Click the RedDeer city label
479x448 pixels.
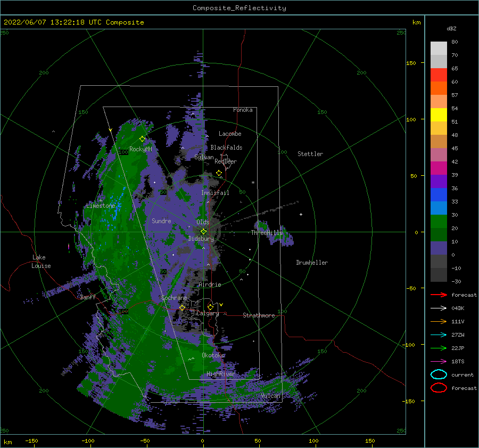pos(226,161)
